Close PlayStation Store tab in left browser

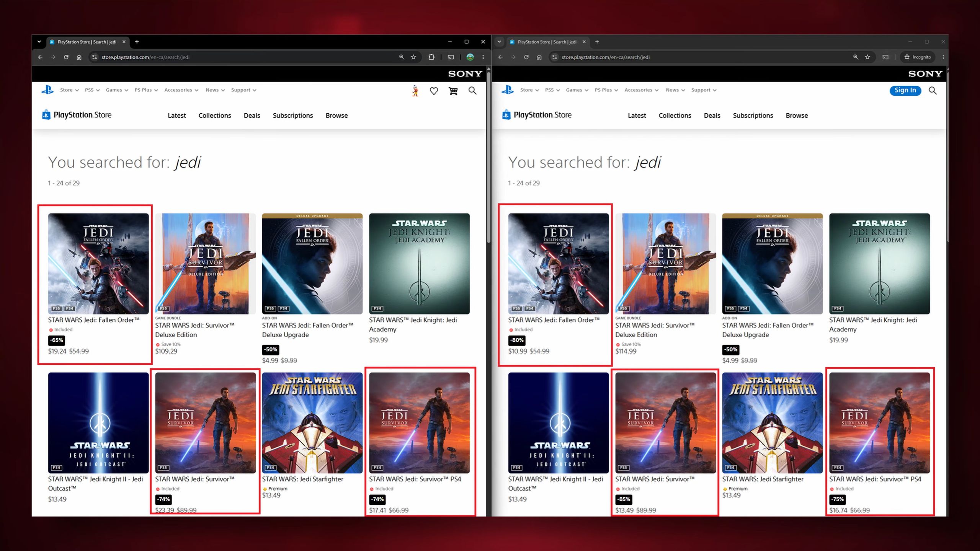click(124, 42)
